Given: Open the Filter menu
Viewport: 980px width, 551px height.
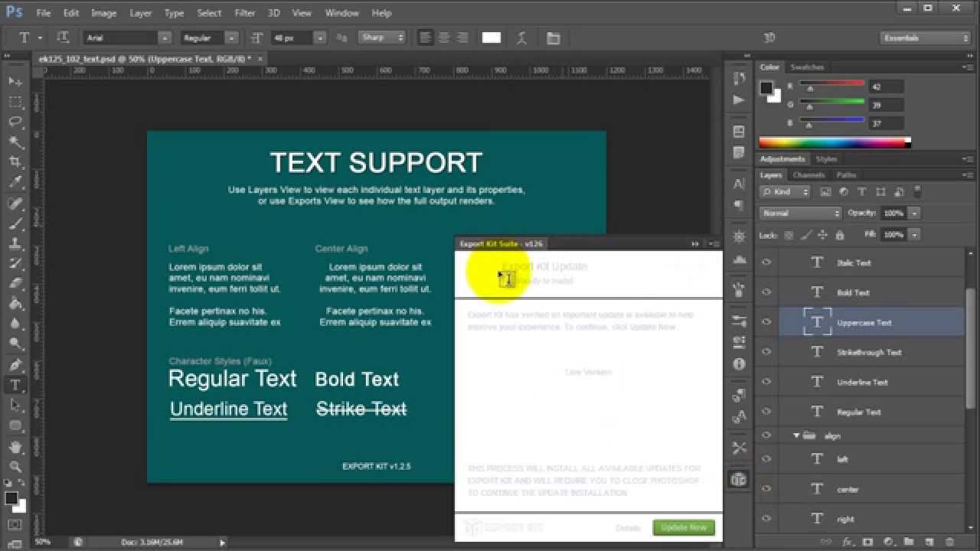Looking at the screenshot, I should [x=245, y=13].
